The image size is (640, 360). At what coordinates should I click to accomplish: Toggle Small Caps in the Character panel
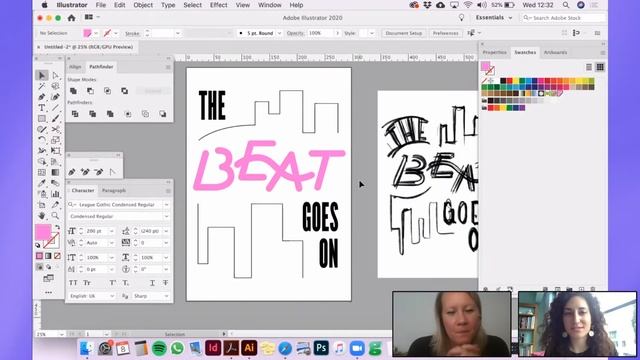87,283
